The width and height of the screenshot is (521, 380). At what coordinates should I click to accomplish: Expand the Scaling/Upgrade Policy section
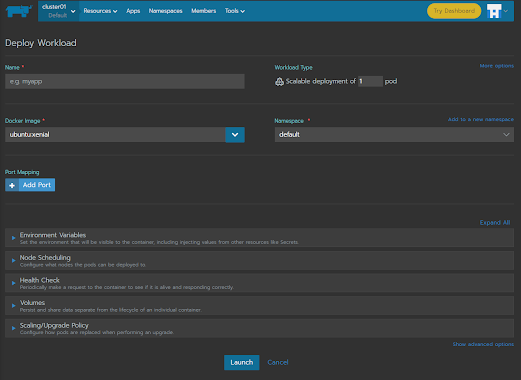click(x=259, y=328)
